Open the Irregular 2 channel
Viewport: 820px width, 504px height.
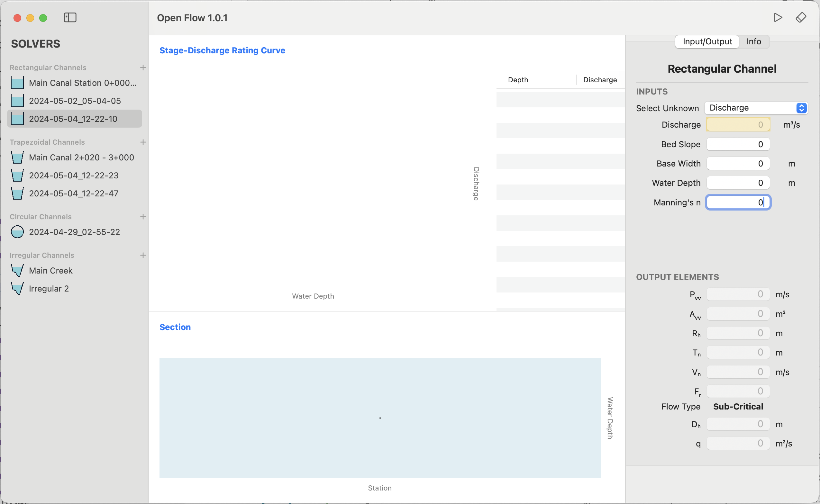pos(75,289)
